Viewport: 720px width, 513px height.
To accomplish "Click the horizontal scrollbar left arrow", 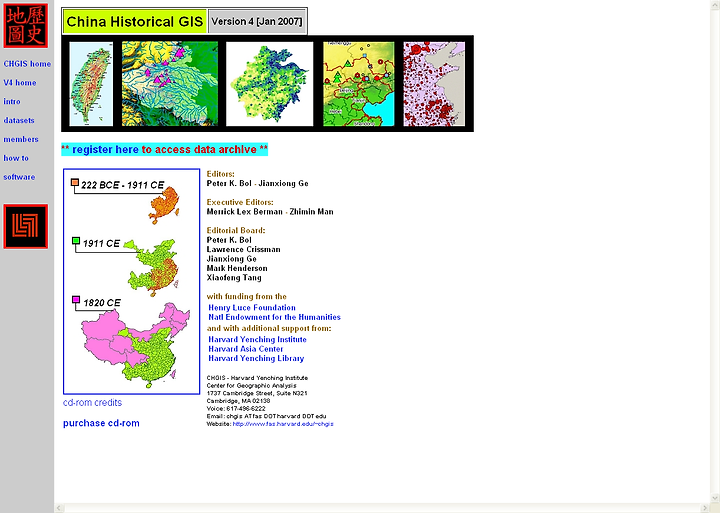I will (59, 508).
